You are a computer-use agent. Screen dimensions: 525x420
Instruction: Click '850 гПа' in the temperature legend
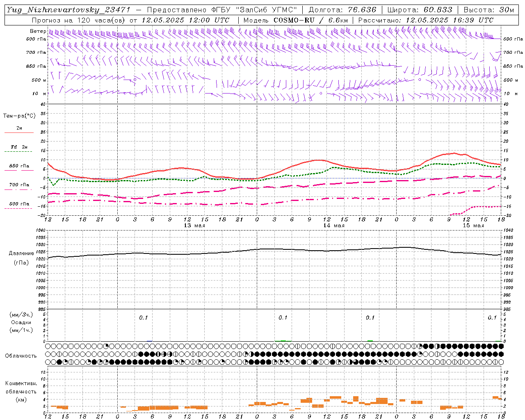pyautogui.click(x=19, y=166)
